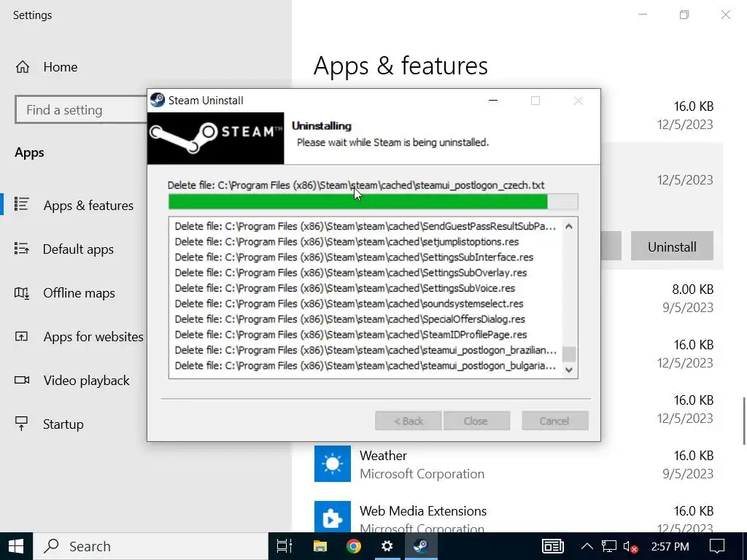Viewport: 747px width, 560px height.
Task: Click the Offline maps map icon
Action: coord(21,292)
